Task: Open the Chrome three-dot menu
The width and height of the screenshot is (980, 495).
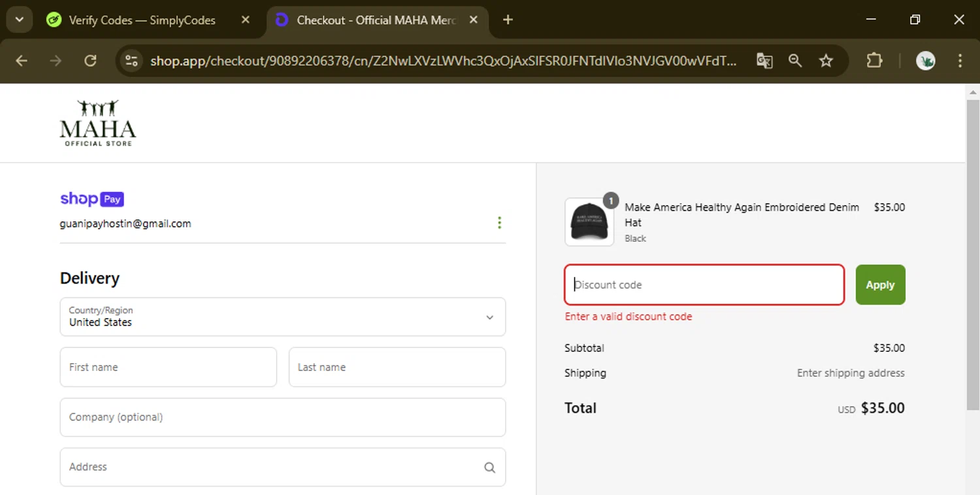Action: (960, 61)
